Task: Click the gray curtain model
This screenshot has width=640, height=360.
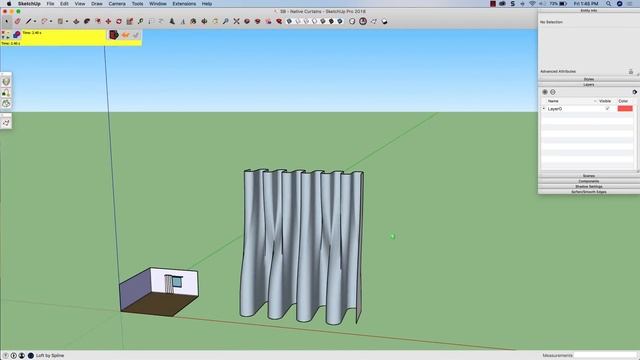Action: click(x=302, y=247)
